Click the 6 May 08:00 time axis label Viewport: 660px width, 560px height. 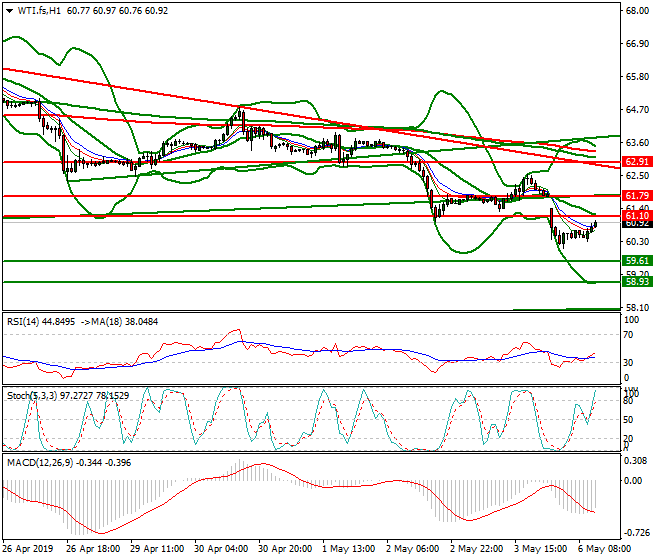[x=604, y=549]
